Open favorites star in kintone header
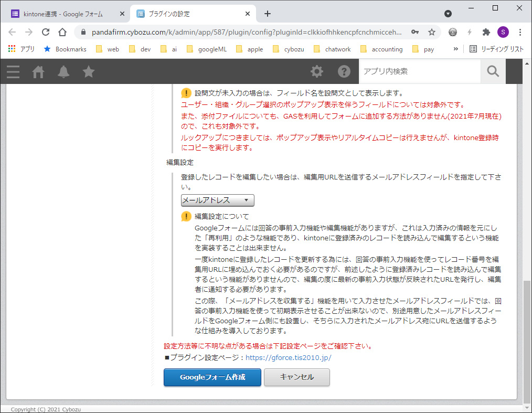532x413 pixels. pyautogui.click(x=89, y=71)
